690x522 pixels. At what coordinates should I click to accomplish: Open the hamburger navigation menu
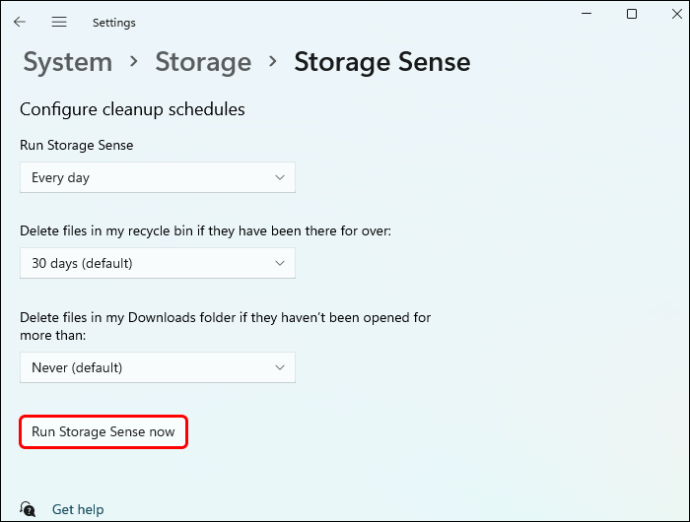[59, 22]
